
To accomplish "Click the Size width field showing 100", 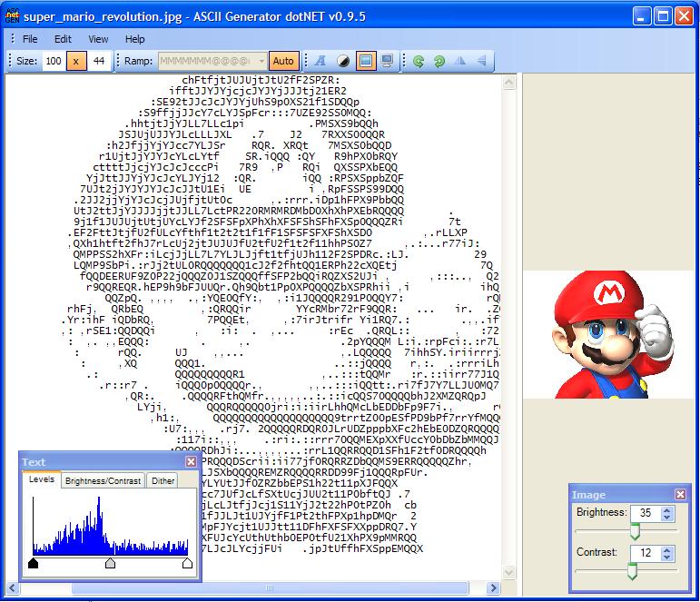I will click(x=54, y=61).
